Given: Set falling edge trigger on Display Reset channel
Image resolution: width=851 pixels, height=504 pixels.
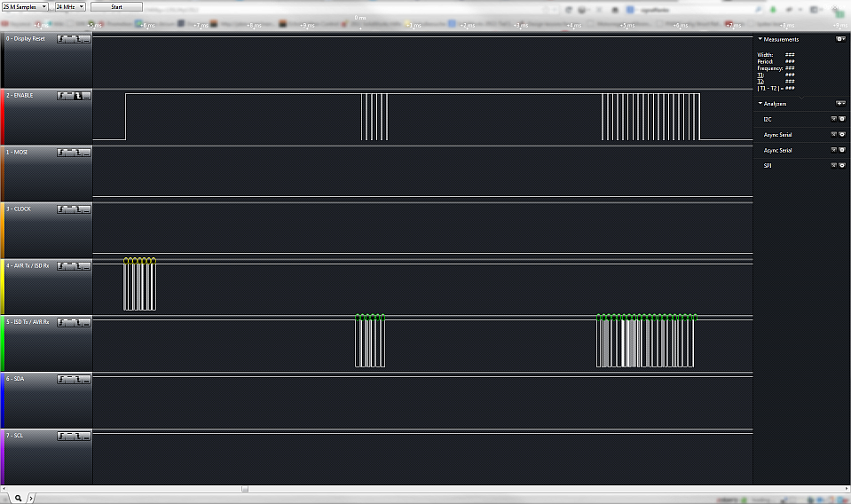Looking at the screenshot, I should [78, 39].
